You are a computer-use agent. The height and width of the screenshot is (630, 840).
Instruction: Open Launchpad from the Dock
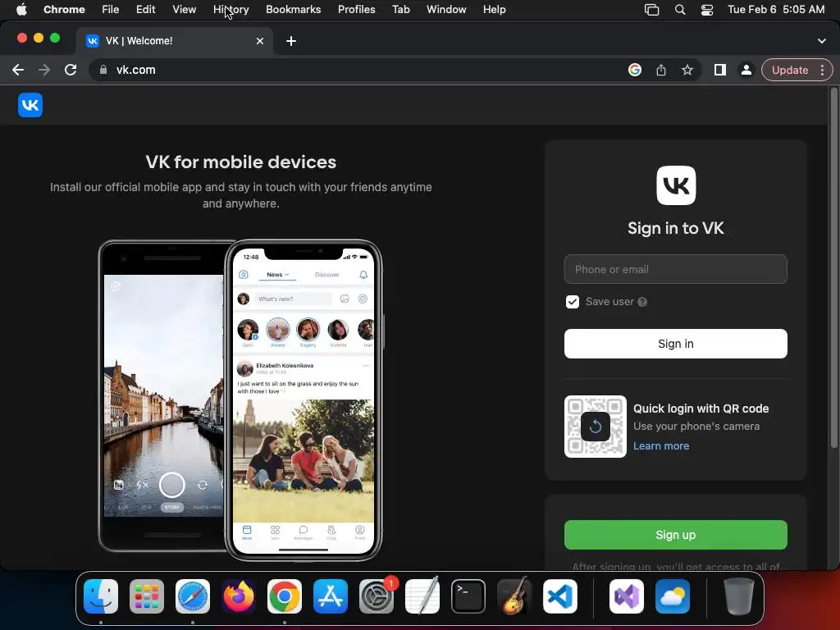pos(147,596)
